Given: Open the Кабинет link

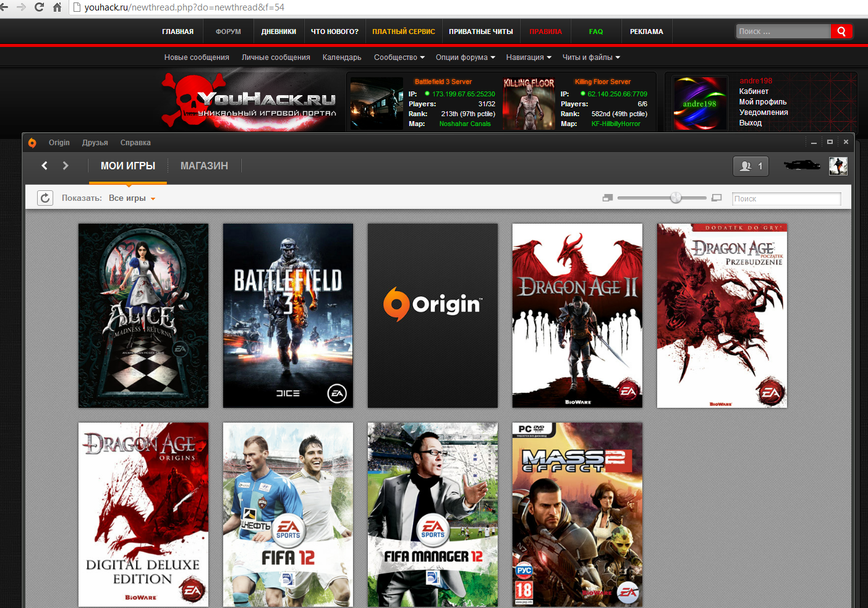Looking at the screenshot, I should pyautogui.click(x=754, y=91).
